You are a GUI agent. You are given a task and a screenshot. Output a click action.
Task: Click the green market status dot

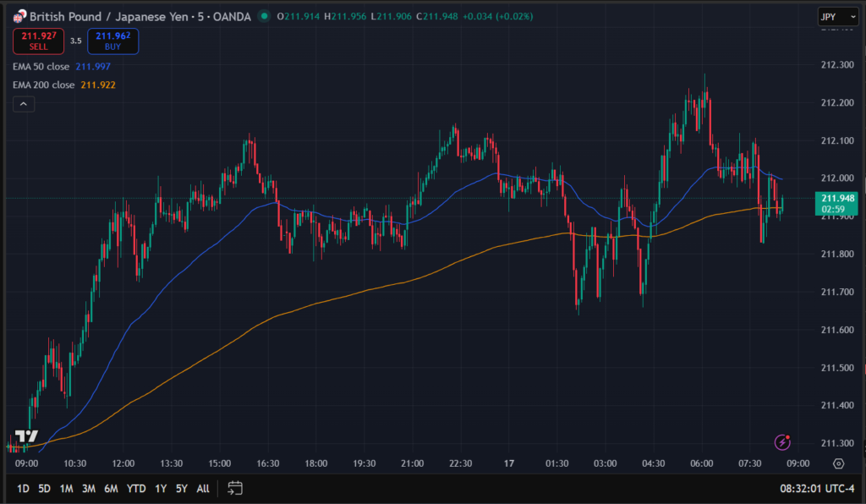(264, 16)
